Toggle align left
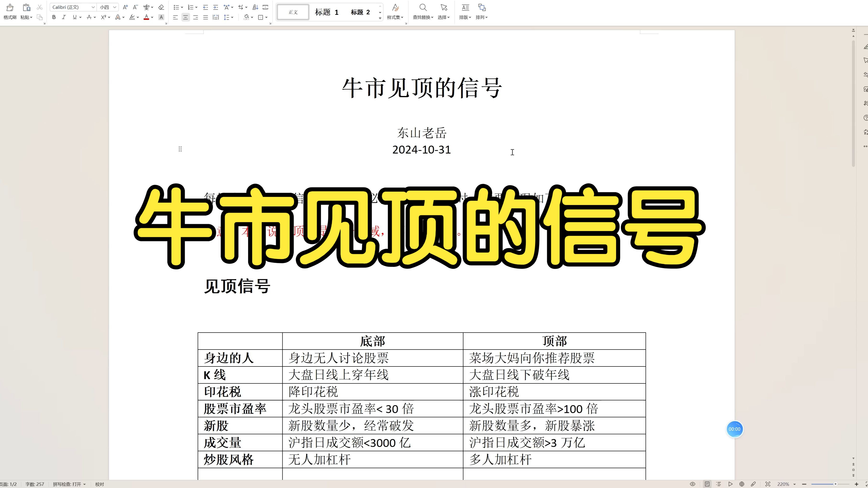This screenshot has width=868, height=488. [x=175, y=17]
